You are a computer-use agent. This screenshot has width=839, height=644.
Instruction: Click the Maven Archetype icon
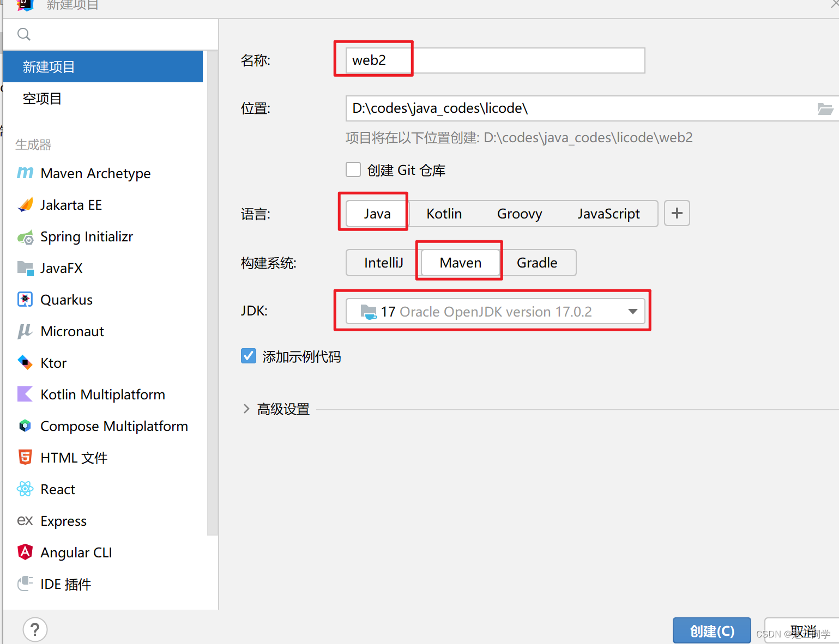25,173
